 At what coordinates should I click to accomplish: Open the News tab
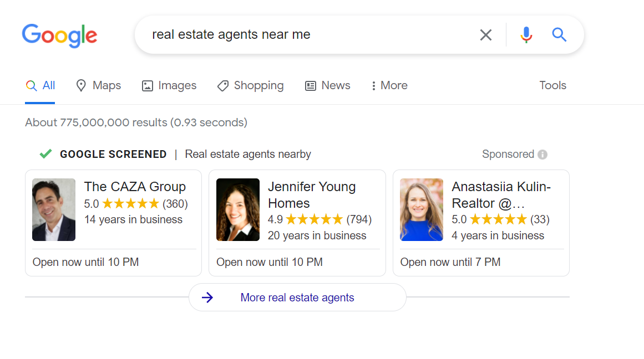coord(327,85)
